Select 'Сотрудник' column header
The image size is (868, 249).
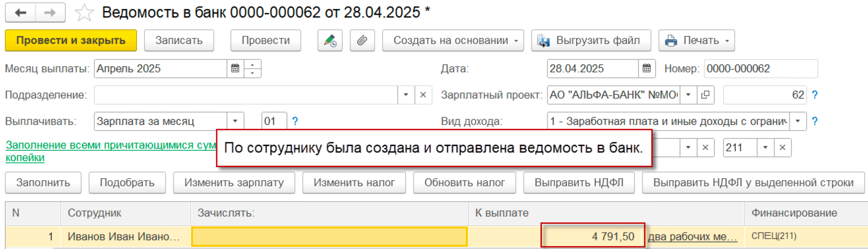coord(125,213)
